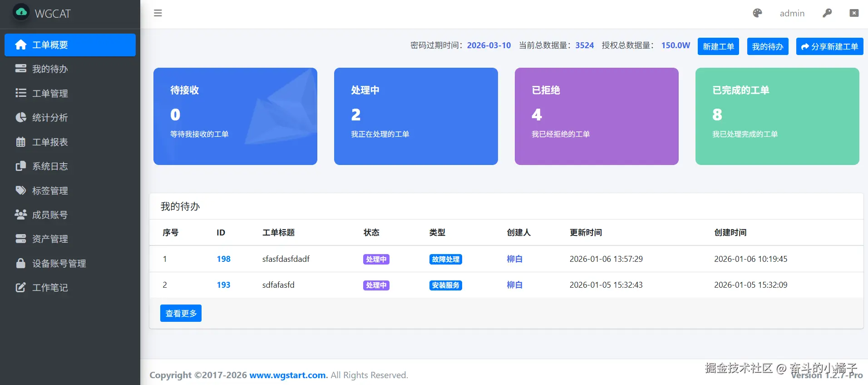Click creator 柳白 in ticket 193 row
868x385 pixels.
[x=514, y=285]
